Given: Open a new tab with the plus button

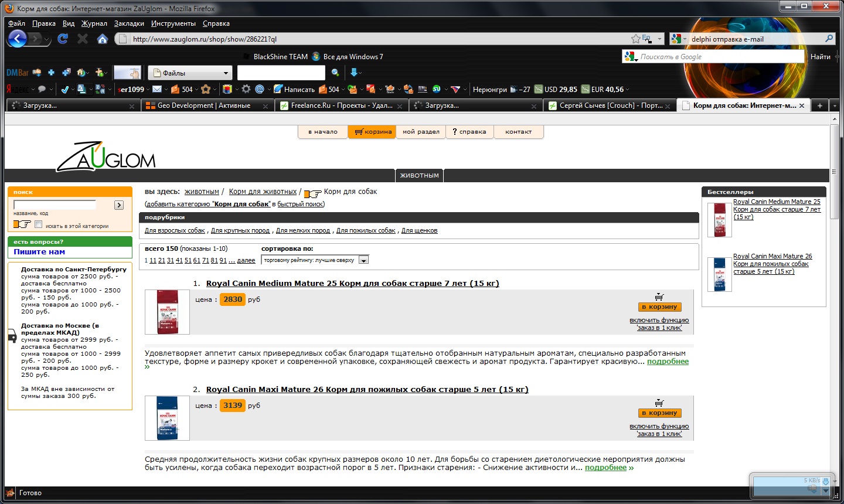Looking at the screenshot, I should pyautogui.click(x=820, y=105).
